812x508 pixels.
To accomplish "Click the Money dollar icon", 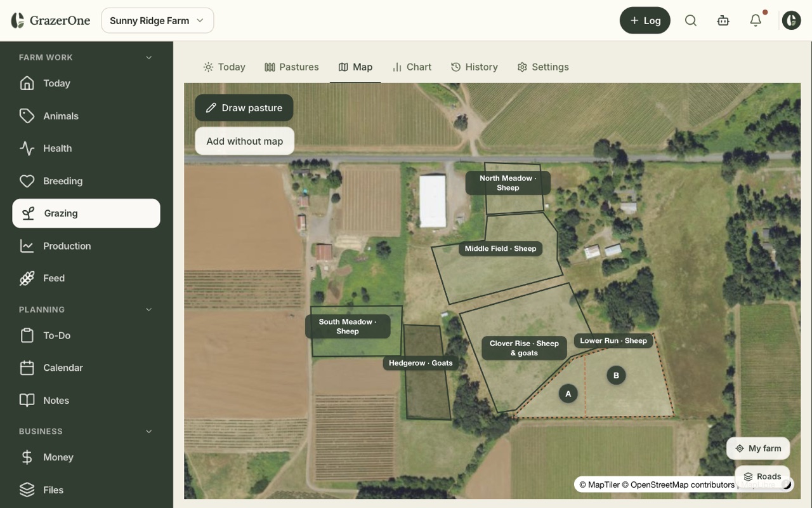I will [x=27, y=457].
